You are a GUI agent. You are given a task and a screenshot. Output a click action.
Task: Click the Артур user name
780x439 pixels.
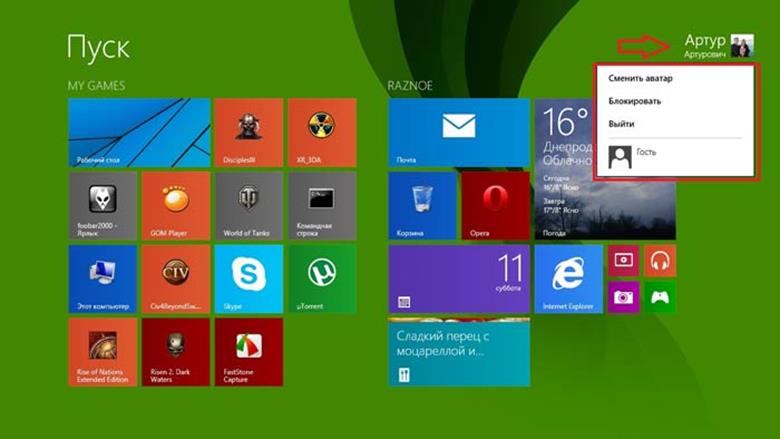pyautogui.click(x=705, y=40)
